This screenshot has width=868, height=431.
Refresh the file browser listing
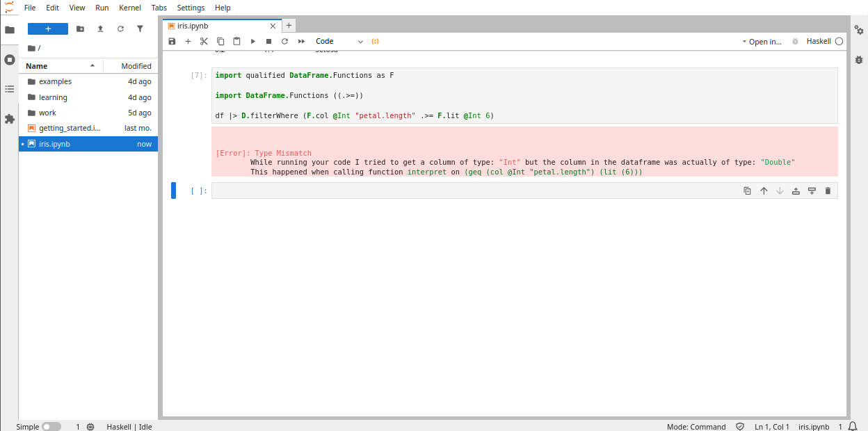point(120,29)
